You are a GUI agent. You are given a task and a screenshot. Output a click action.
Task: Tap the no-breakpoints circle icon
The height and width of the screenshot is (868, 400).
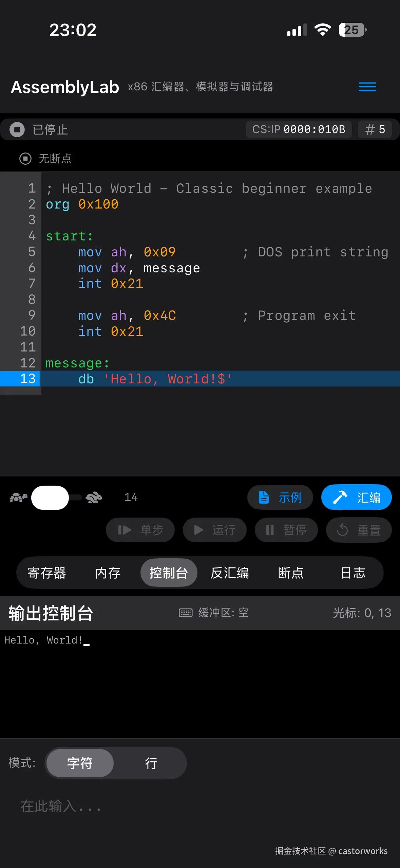pyautogui.click(x=25, y=159)
